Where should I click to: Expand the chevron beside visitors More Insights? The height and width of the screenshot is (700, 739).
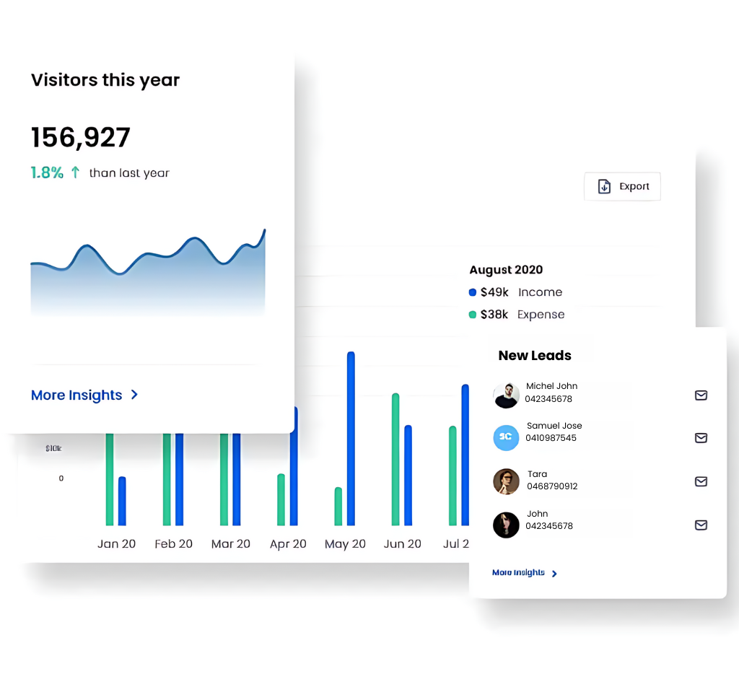(x=134, y=395)
